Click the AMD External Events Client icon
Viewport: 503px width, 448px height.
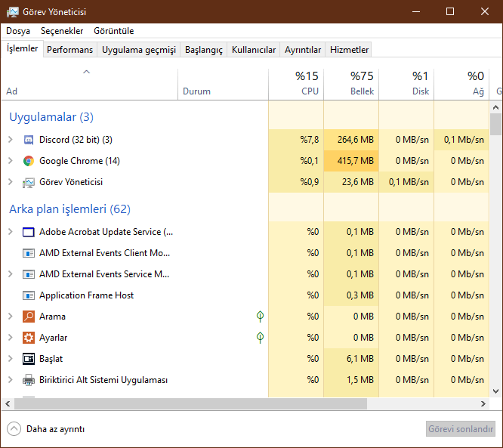click(x=29, y=253)
